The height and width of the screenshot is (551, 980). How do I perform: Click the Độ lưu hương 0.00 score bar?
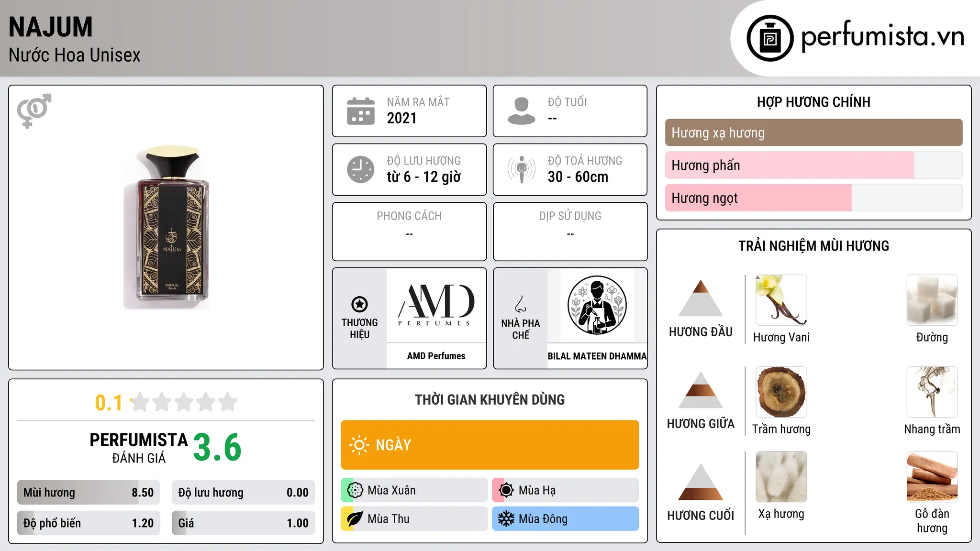[244, 493]
